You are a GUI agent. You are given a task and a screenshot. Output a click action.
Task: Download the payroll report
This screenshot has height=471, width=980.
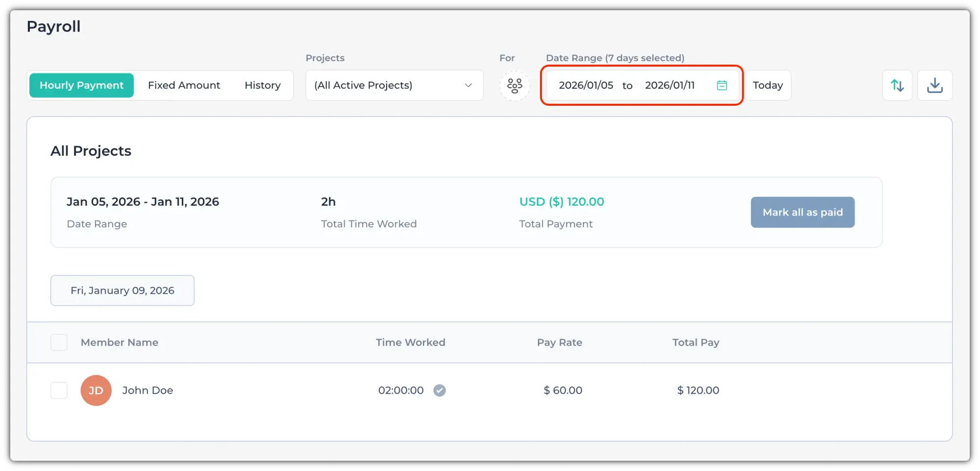click(x=934, y=86)
